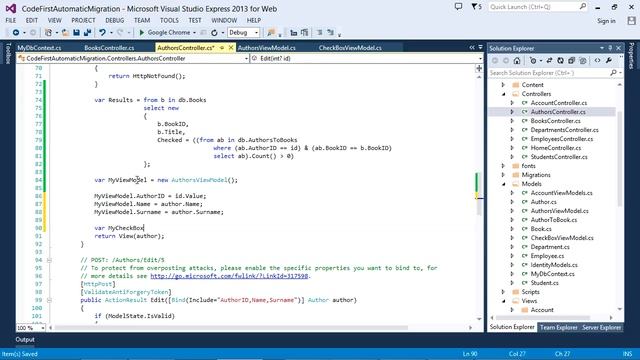The image size is (640, 360).
Task: Expand the Migrations folder node
Action: [x=504, y=175]
